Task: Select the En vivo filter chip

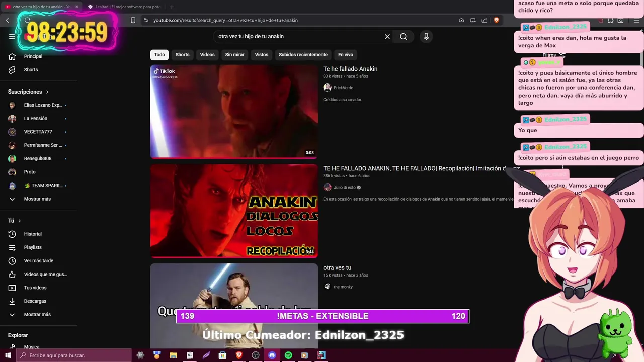Action: point(346,55)
